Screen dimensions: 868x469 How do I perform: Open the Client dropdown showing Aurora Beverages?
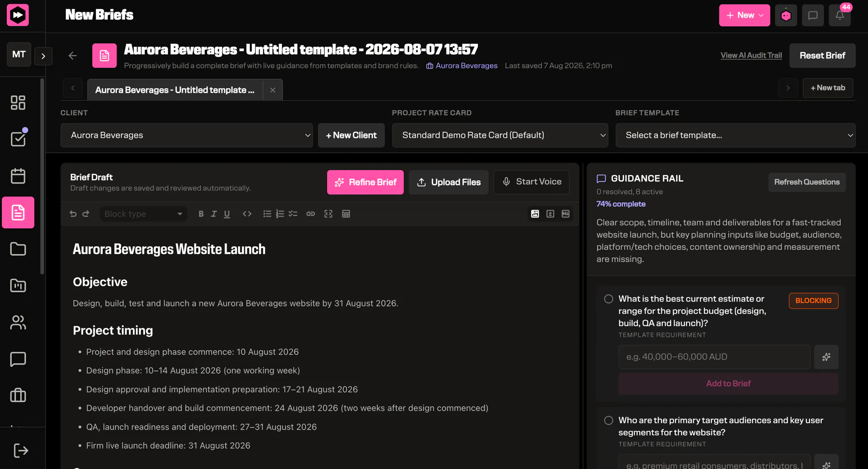187,135
